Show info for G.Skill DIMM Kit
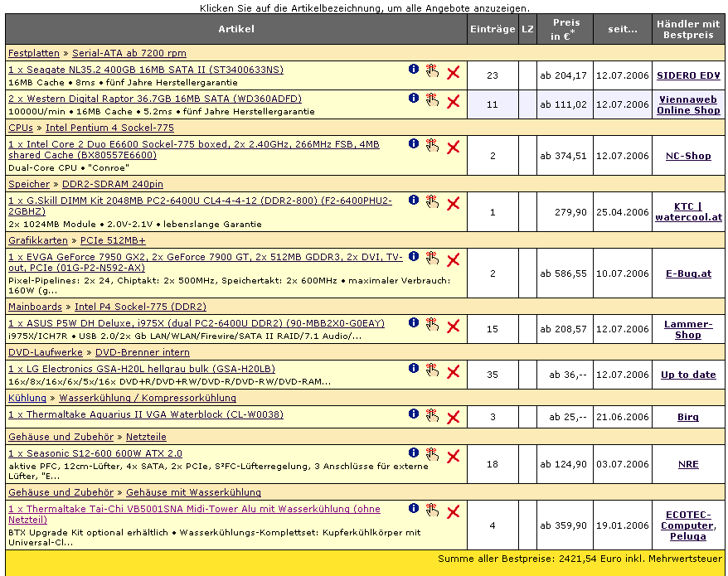The height and width of the screenshot is (576, 728). point(414,200)
